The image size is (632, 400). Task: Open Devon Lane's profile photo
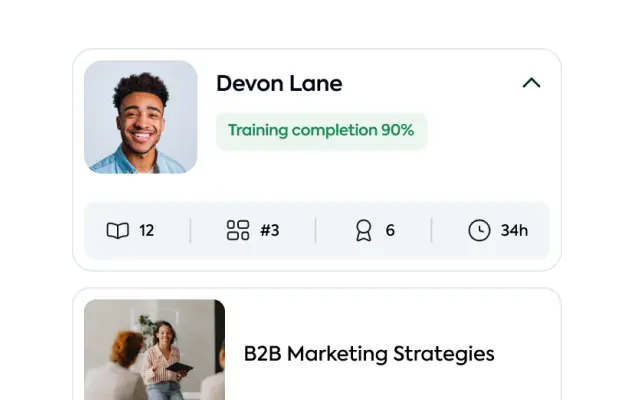pyautogui.click(x=141, y=117)
